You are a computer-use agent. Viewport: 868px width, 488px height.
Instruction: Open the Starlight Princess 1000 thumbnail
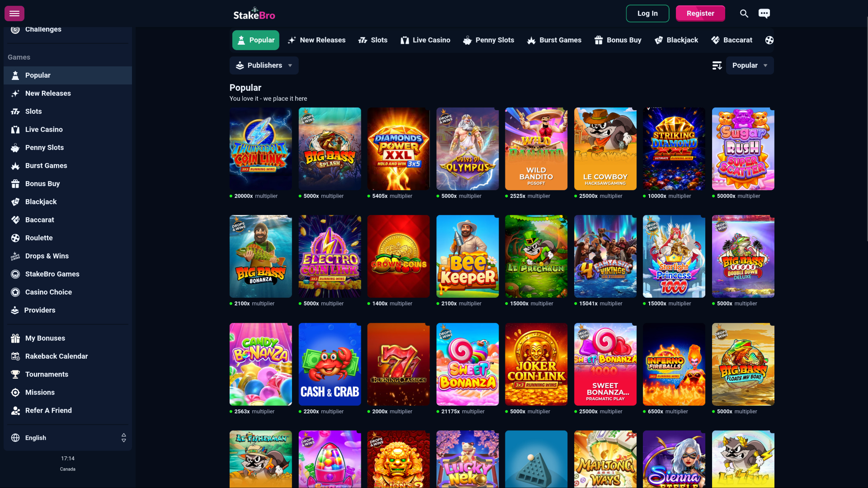tap(674, 256)
